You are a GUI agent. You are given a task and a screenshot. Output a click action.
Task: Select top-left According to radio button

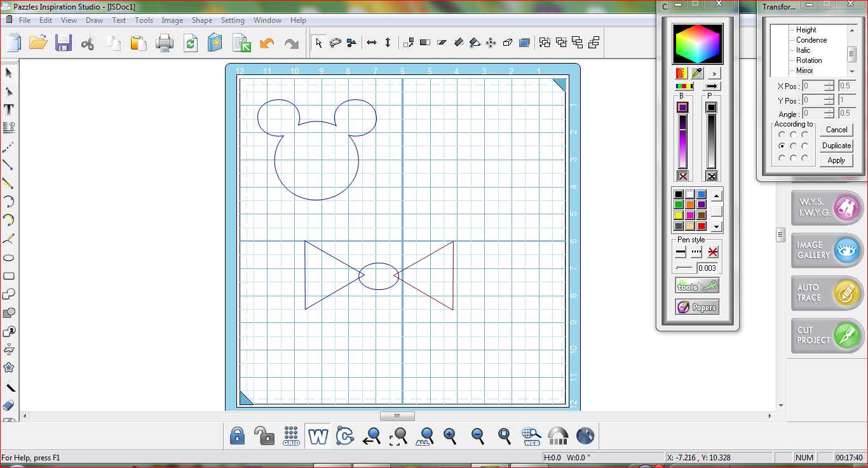click(x=782, y=134)
